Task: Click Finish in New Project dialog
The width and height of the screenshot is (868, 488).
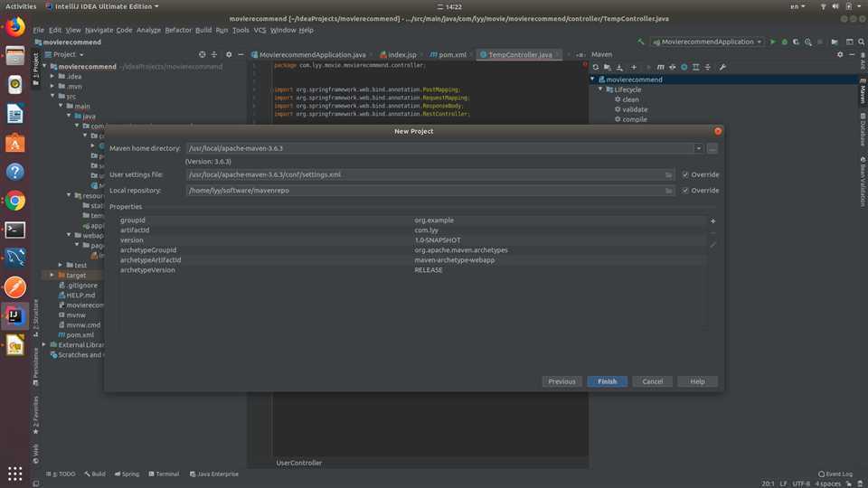Action: [x=607, y=381]
